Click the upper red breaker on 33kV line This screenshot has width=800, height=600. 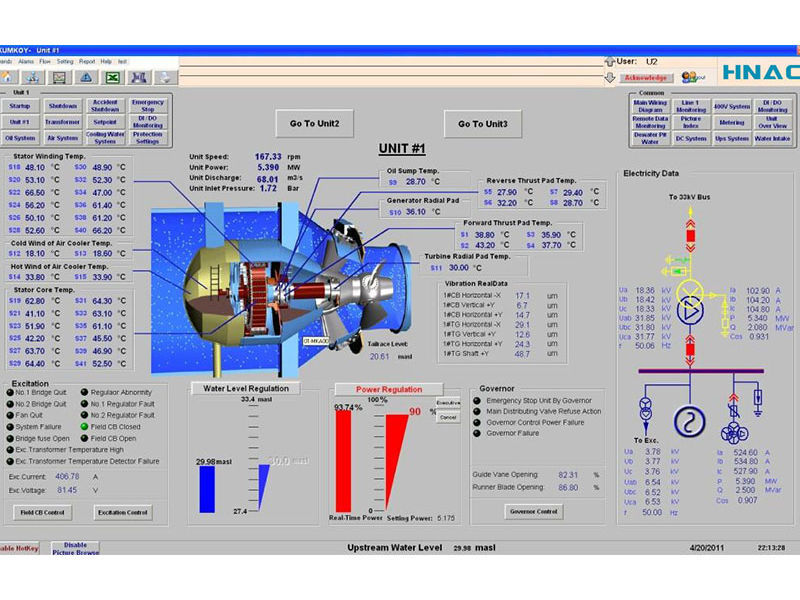click(x=690, y=236)
